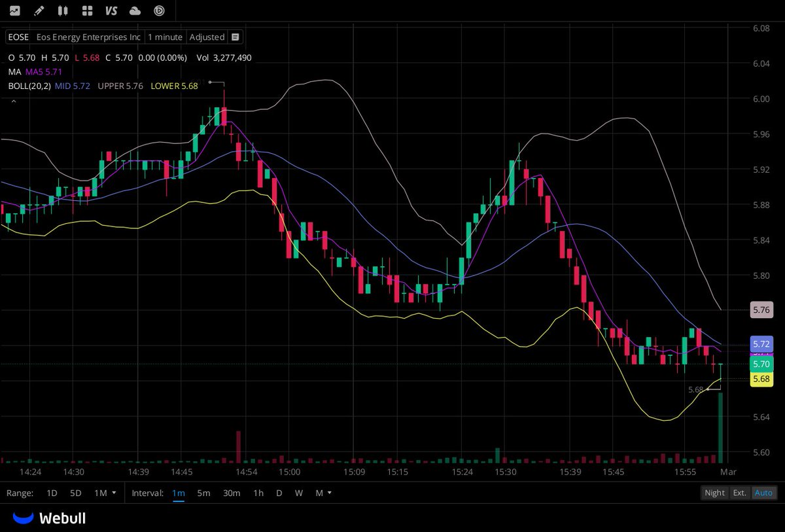Click the MA5 5.71 legend value
This screenshot has width=785, height=532.
click(x=44, y=71)
